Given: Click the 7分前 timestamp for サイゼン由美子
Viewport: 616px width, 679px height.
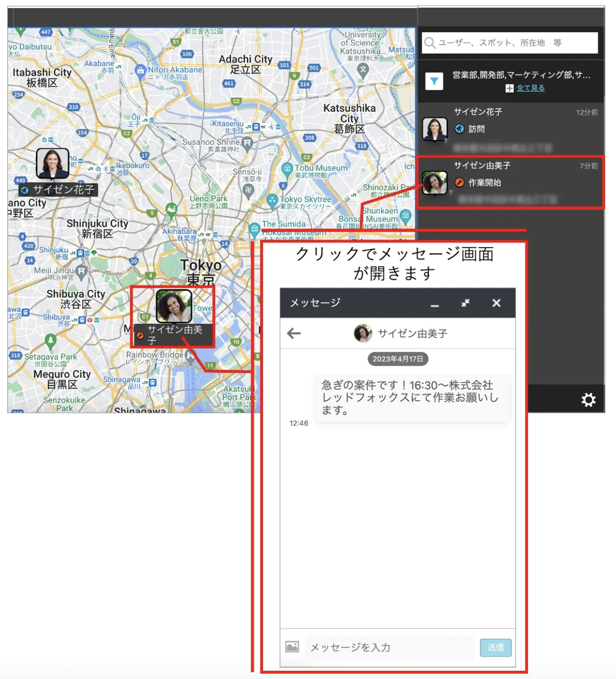Looking at the screenshot, I should coord(588,166).
